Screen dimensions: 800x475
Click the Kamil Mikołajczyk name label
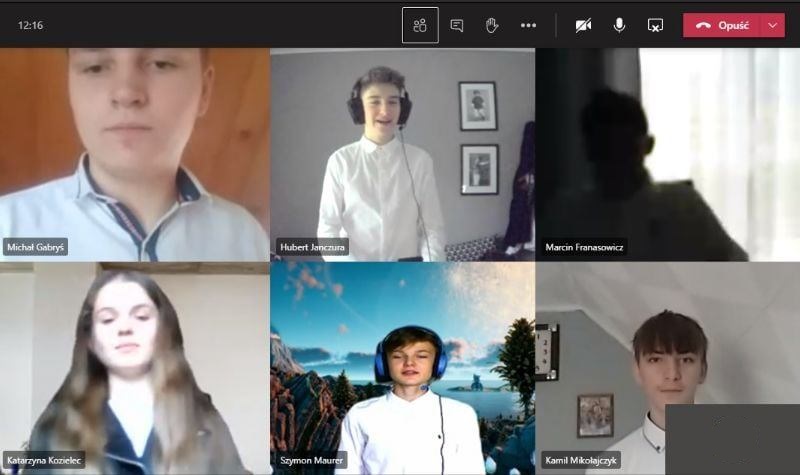click(581, 460)
